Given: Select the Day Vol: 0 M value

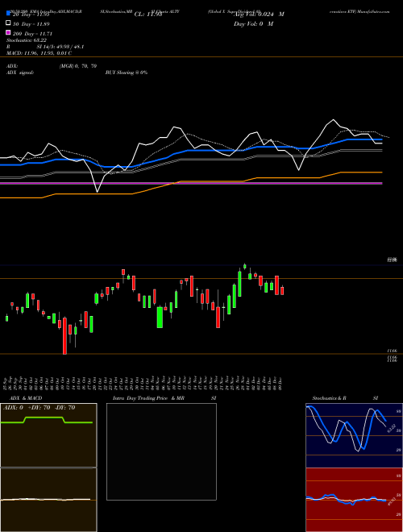Looking at the screenshot, I should pyautogui.click(x=253, y=23).
